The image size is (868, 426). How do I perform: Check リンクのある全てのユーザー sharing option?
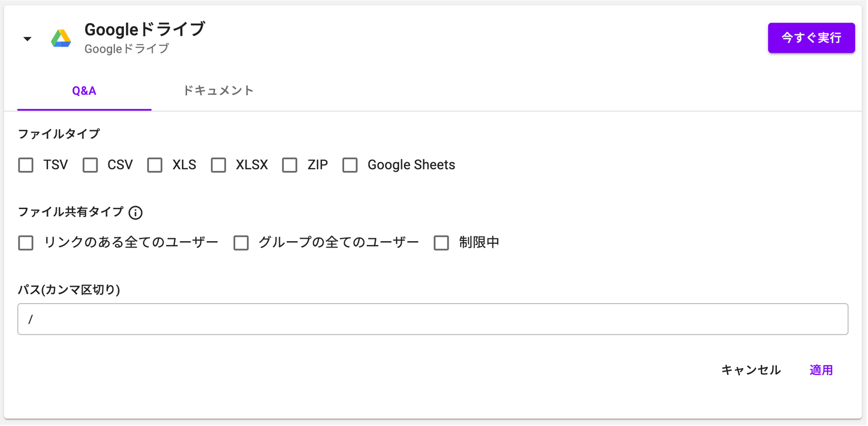[x=26, y=243]
